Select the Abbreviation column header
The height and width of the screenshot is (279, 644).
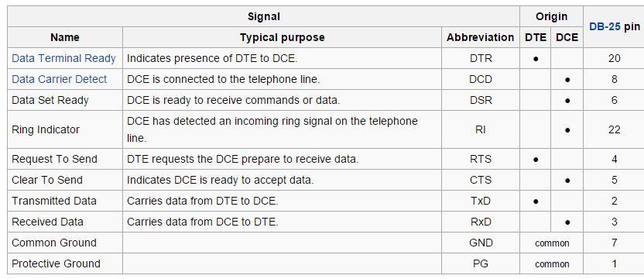click(x=480, y=37)
